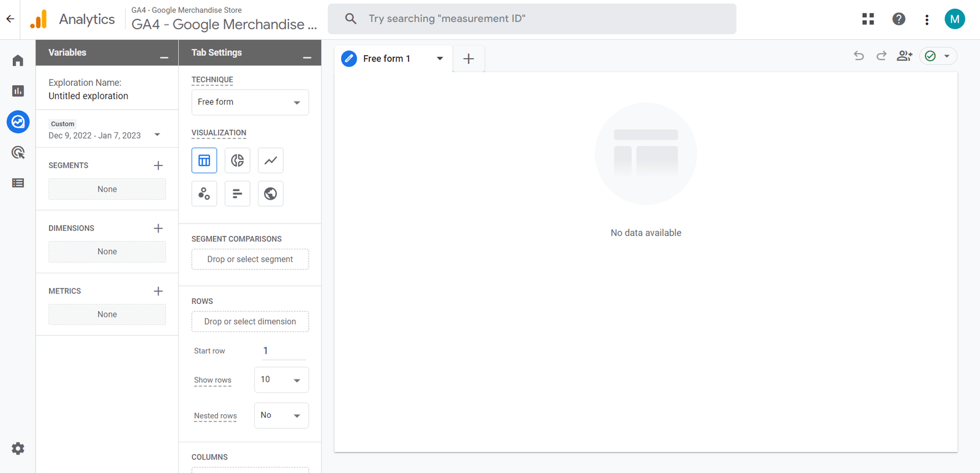Image resolution: width=980 pixels, height=473 pixels.
Task: Select the scatterplot visualization icon
Action: [x=204, y=194]
